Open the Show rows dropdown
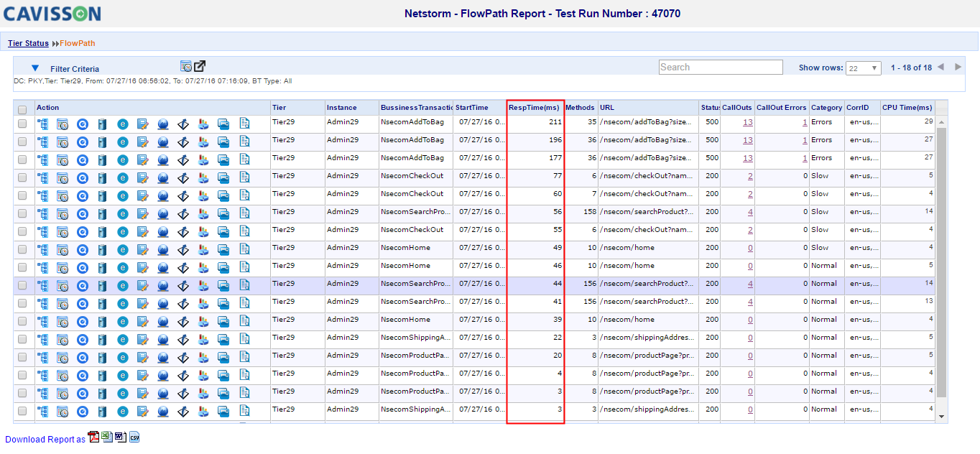This screenshot has width=980, height=454. pyautogui.click(x=864, y=68)
